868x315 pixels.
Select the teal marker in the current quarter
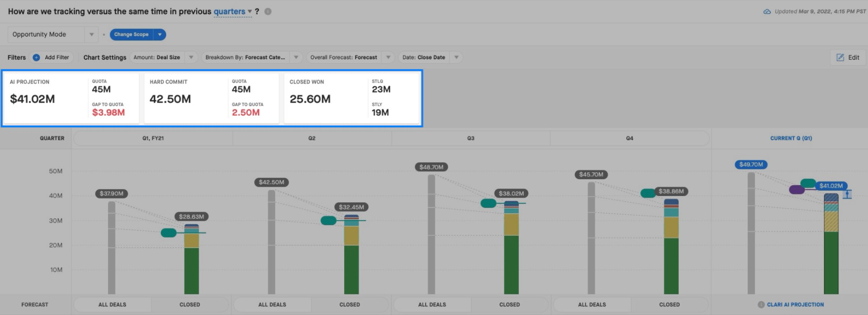point(808,183)
